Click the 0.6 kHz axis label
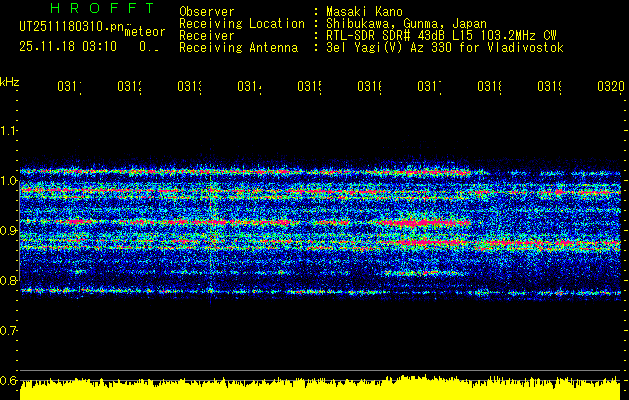Image resolution: width=629 pixels, height=400 pixels. click(x=8, y=380)
